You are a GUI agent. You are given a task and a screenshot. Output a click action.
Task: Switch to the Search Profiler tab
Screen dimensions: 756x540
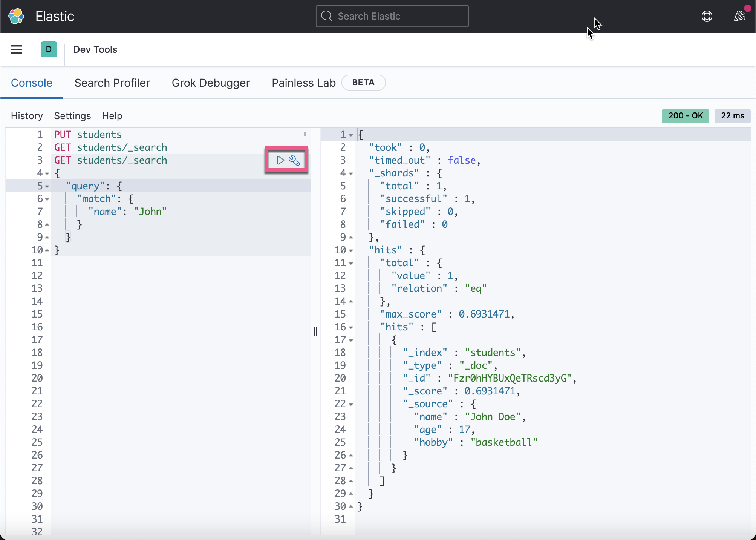pyautogui.click(x=112, y=83)
